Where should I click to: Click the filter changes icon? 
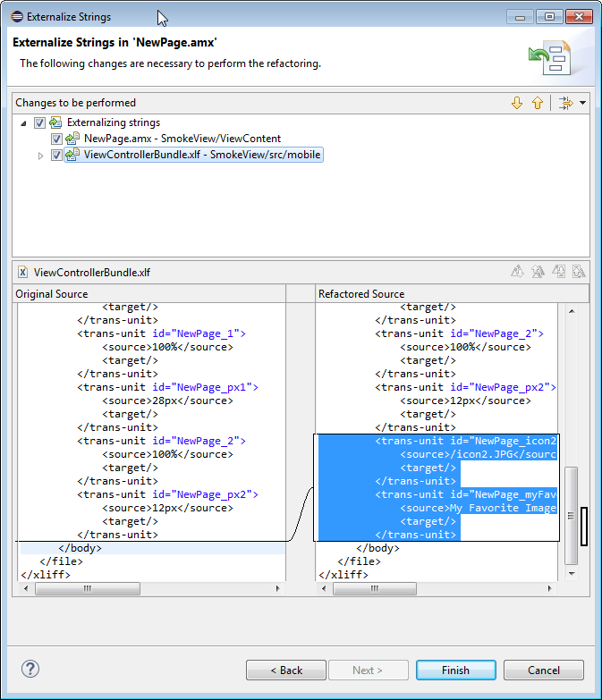point(565,103)
